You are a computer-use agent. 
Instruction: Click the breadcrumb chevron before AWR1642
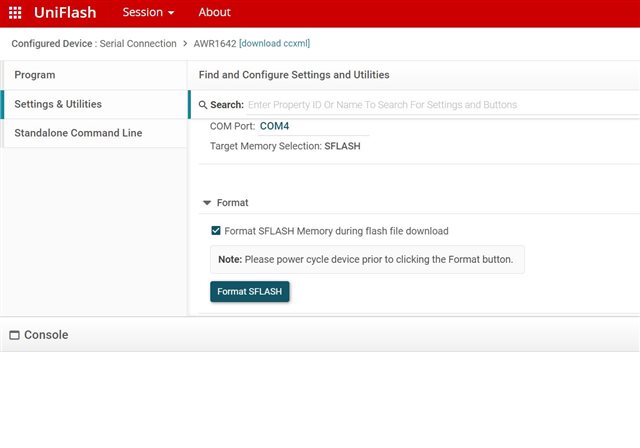click(185, 44)
